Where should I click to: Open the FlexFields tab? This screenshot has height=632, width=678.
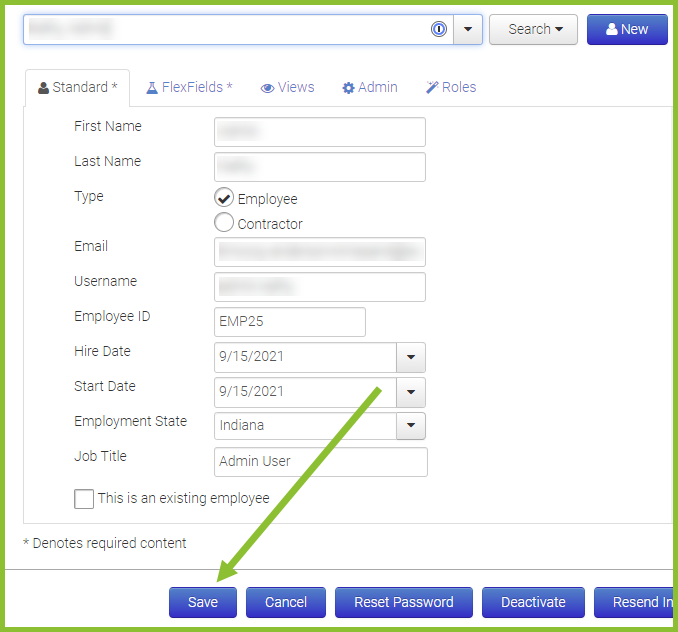coord(189,88)
